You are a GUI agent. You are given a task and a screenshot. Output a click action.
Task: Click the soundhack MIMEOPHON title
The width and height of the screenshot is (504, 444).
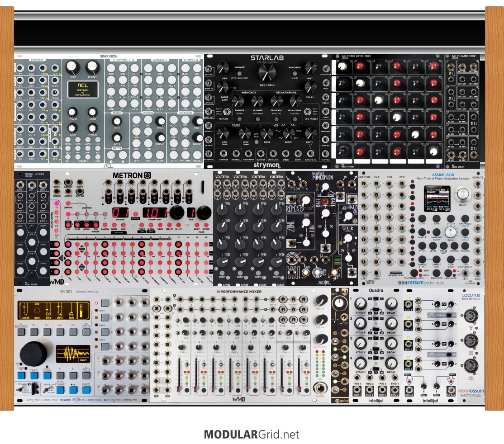pos(323,176)
